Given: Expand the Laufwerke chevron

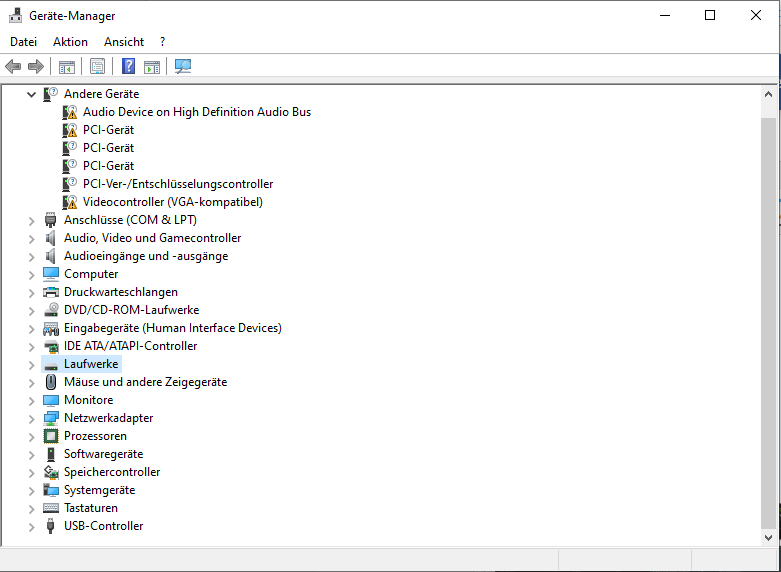Looking at the screenshot, I should 31,364.
